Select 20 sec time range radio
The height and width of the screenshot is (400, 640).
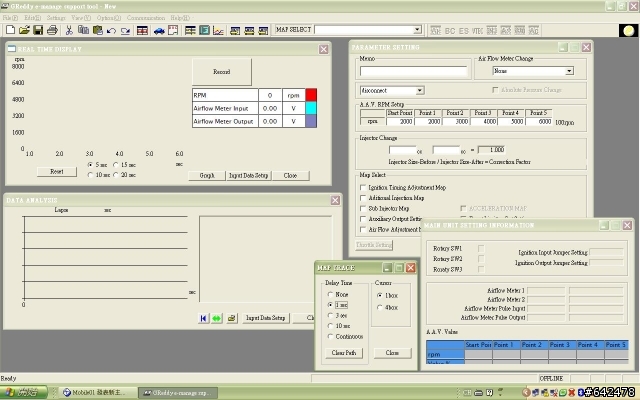116,175
